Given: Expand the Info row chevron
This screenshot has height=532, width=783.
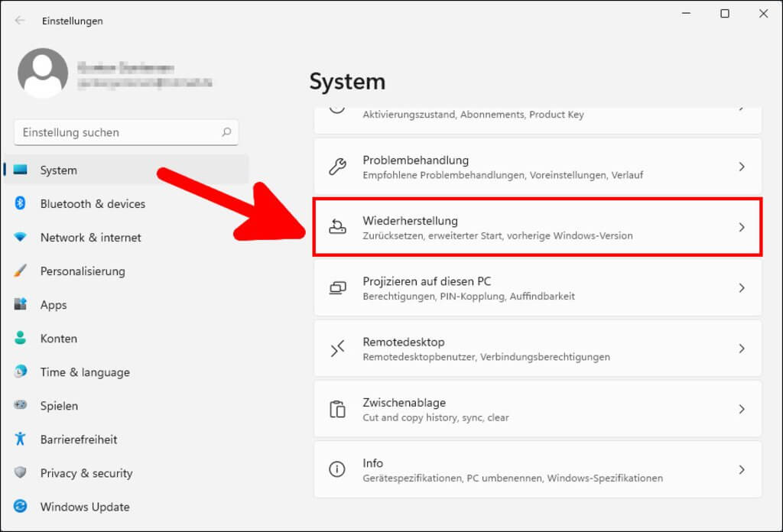Looking at the screenshot, I should (741, 469).
